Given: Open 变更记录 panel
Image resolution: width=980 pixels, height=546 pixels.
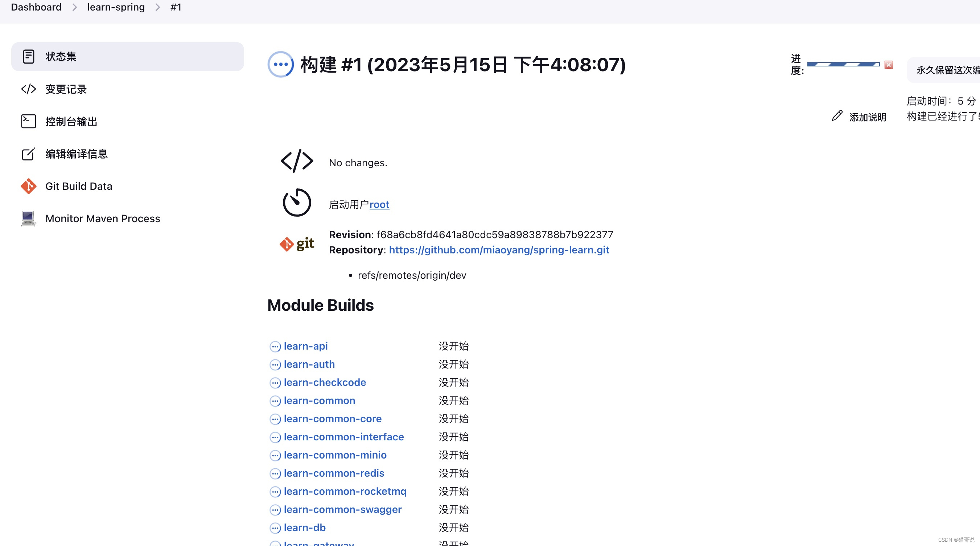Looking at the screenshot, I should click(x=66, y=89).
